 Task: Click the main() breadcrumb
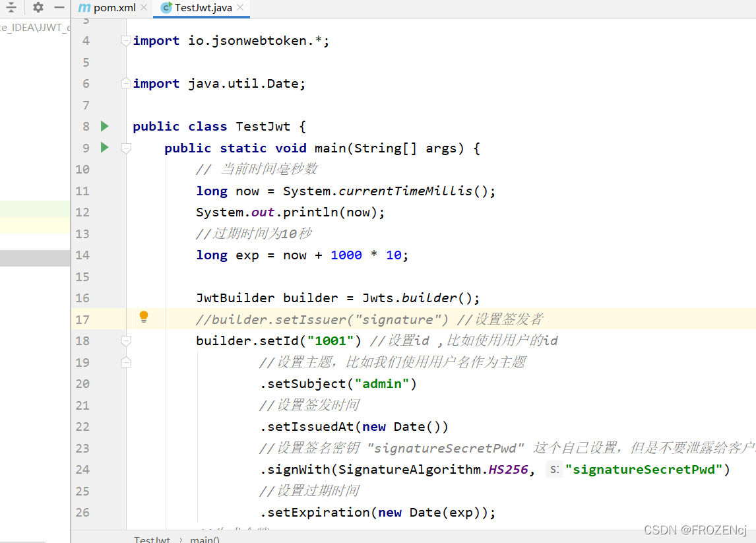pos(205,539)
